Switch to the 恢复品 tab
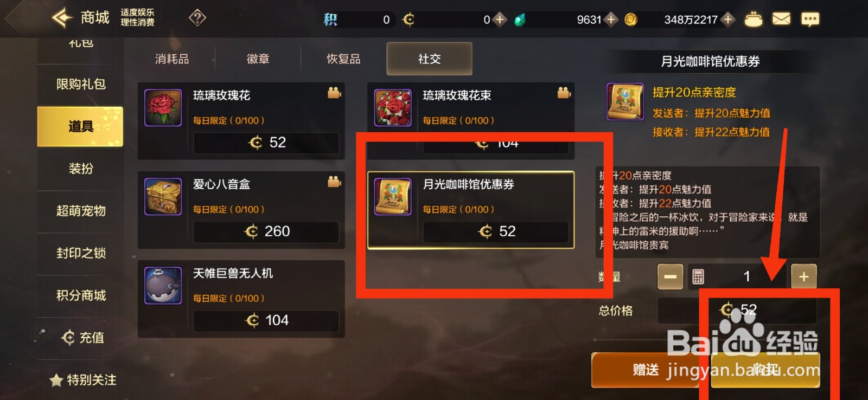Viewport: 868px width, 400px height. 343,59
